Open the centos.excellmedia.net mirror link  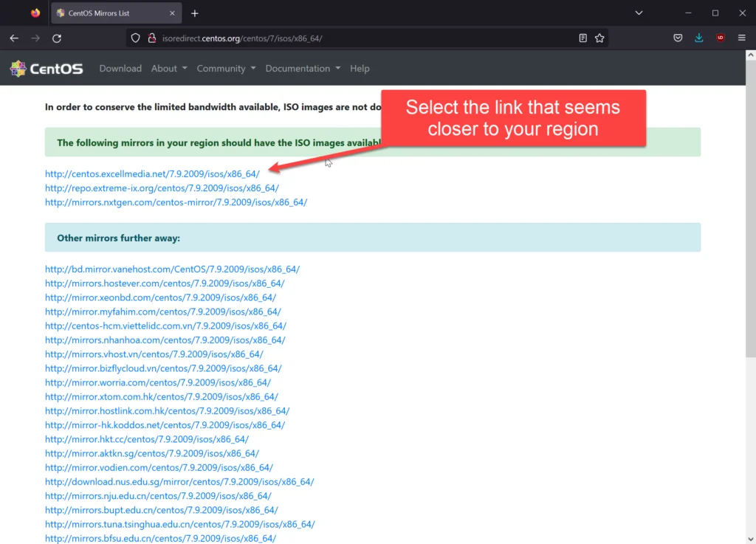click(151, 173)
